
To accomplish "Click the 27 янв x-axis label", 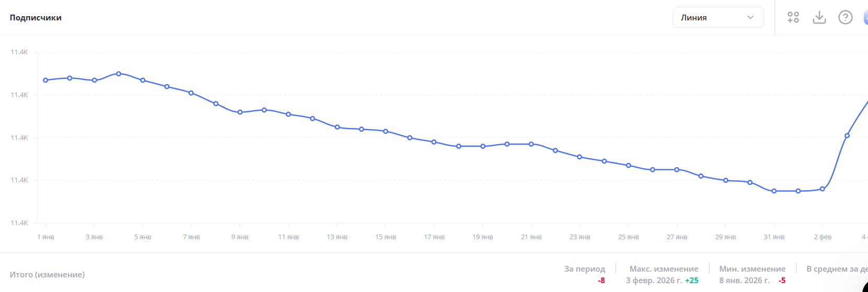I will (x=677, y=237).
